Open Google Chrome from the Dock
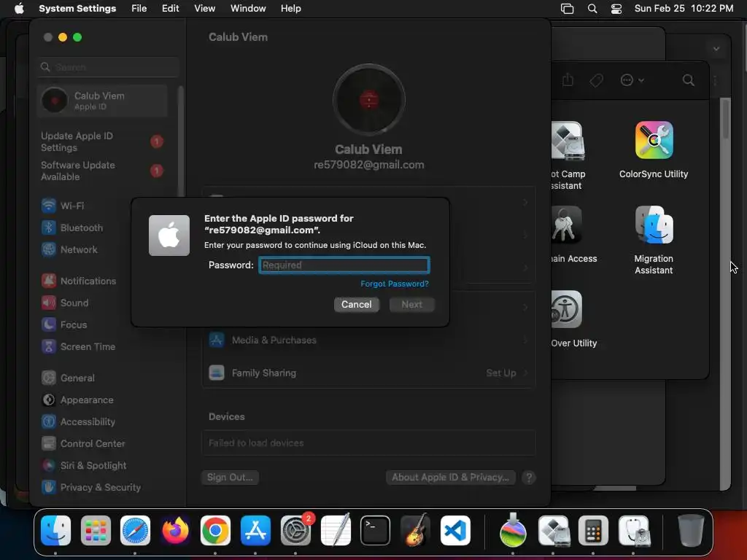Image resolution: width=747 pixels, height=560 pixels. coord(215,530)
